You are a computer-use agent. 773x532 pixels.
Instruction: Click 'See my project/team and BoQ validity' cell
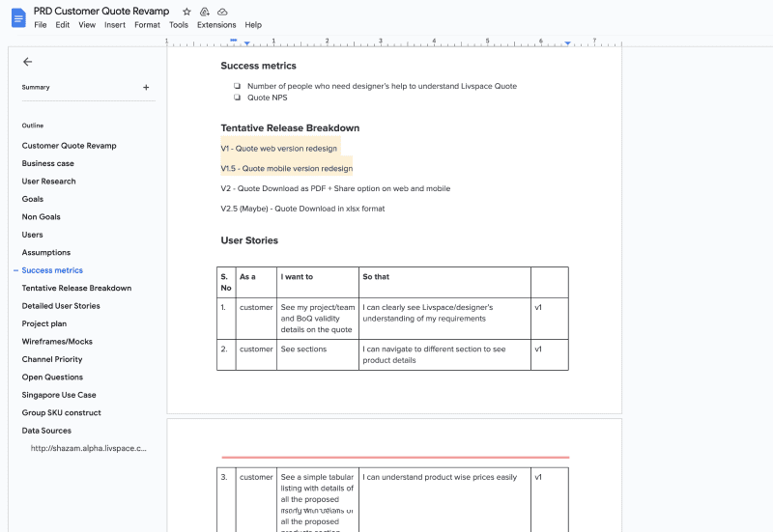pyautogui.click(x=318, y=319)
